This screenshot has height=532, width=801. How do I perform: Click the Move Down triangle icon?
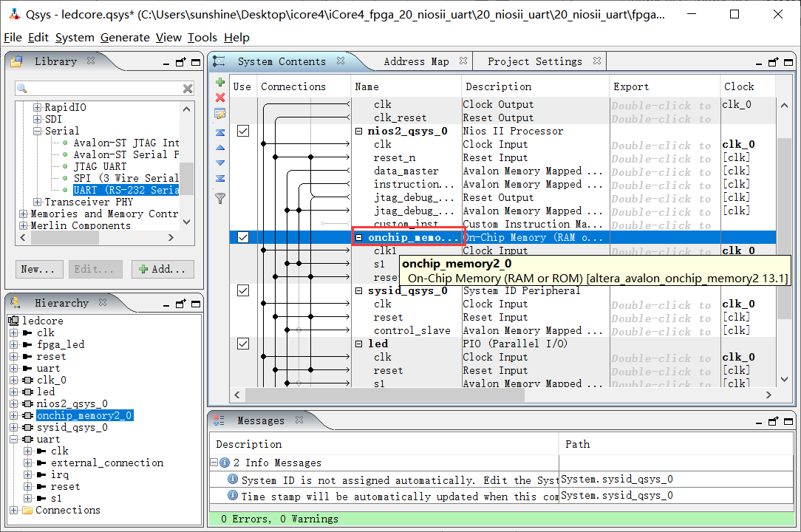tap(219, 163)
